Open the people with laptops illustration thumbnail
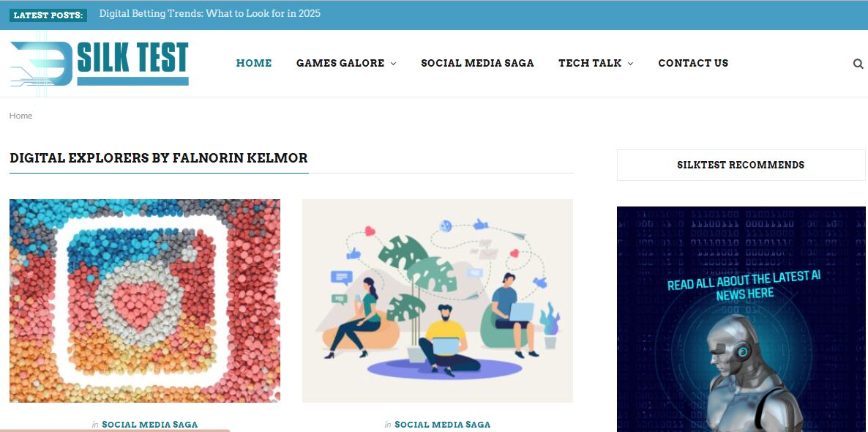 click(x=438, y=301)
